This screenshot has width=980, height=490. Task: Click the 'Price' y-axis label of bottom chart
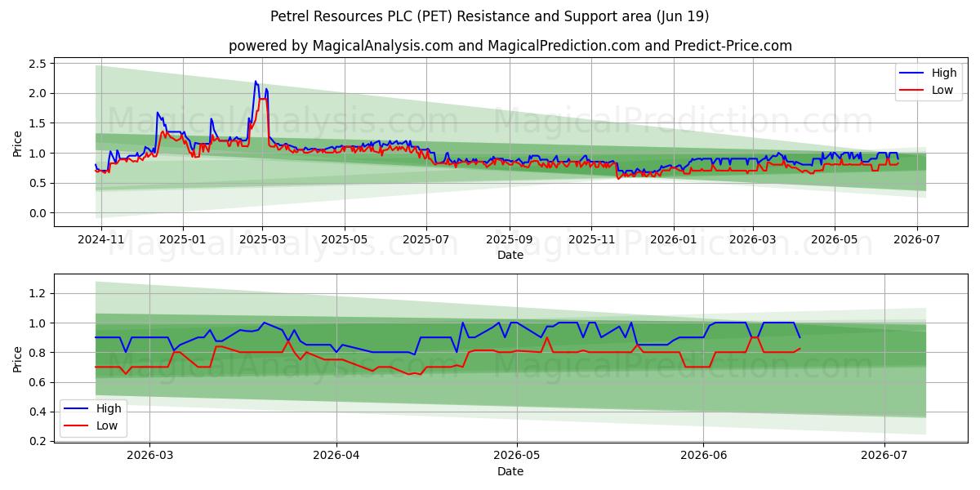click(18, 358)
